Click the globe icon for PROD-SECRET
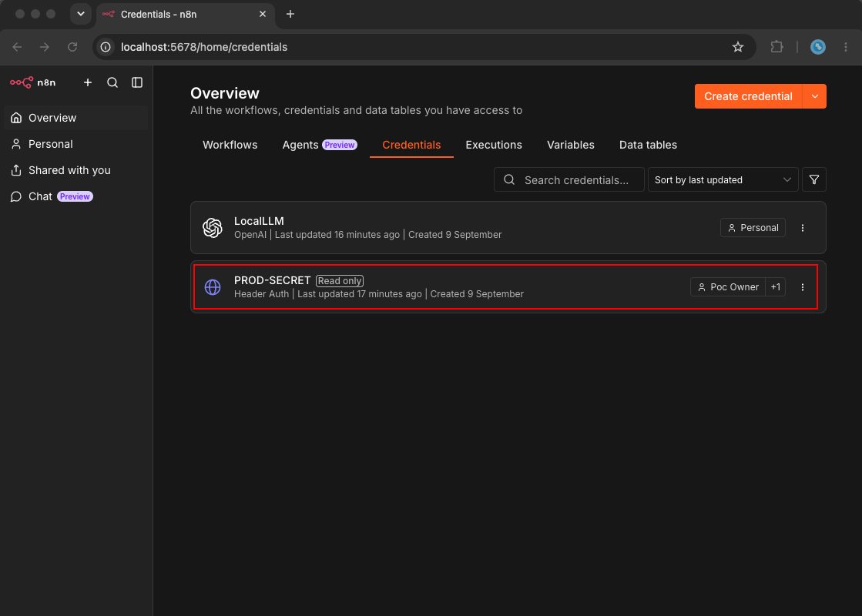This screenshot has width=862, height=616. tap(212, 287)
